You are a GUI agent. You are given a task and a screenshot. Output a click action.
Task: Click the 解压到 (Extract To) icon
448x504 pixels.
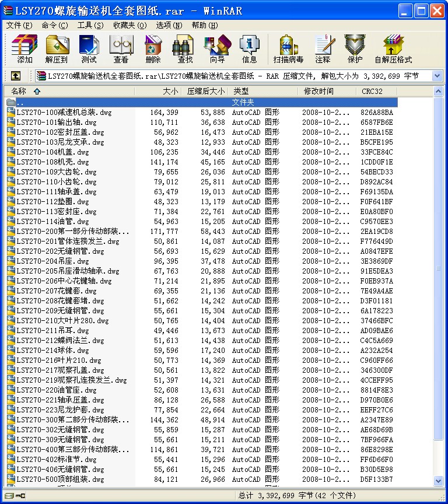[57, 49]
